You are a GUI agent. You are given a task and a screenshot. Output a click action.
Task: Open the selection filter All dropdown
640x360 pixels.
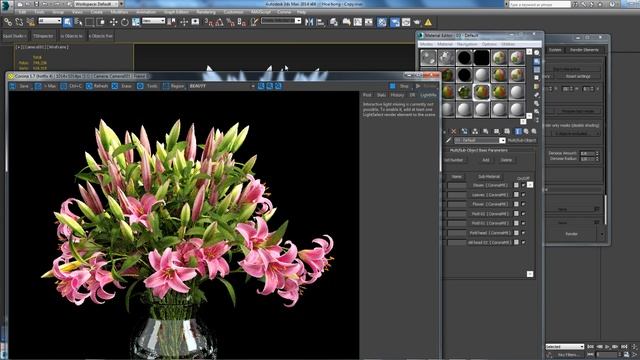click(x=49, y=21)
